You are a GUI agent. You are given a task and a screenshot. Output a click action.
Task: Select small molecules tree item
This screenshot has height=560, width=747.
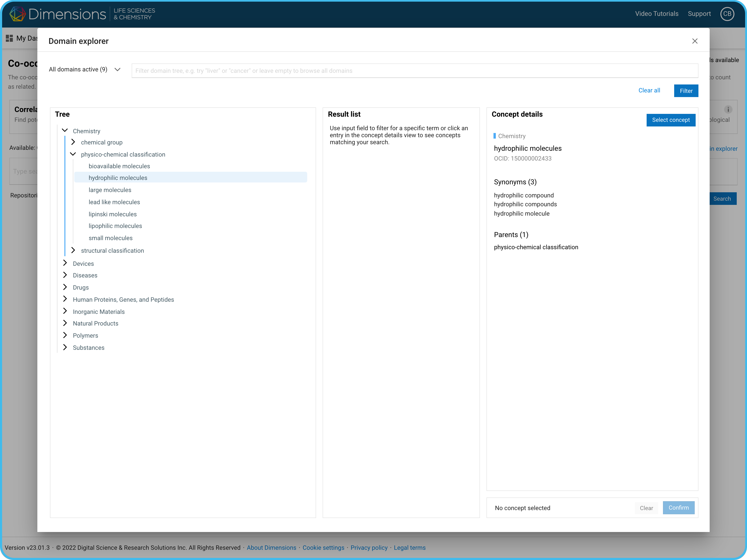110,238
